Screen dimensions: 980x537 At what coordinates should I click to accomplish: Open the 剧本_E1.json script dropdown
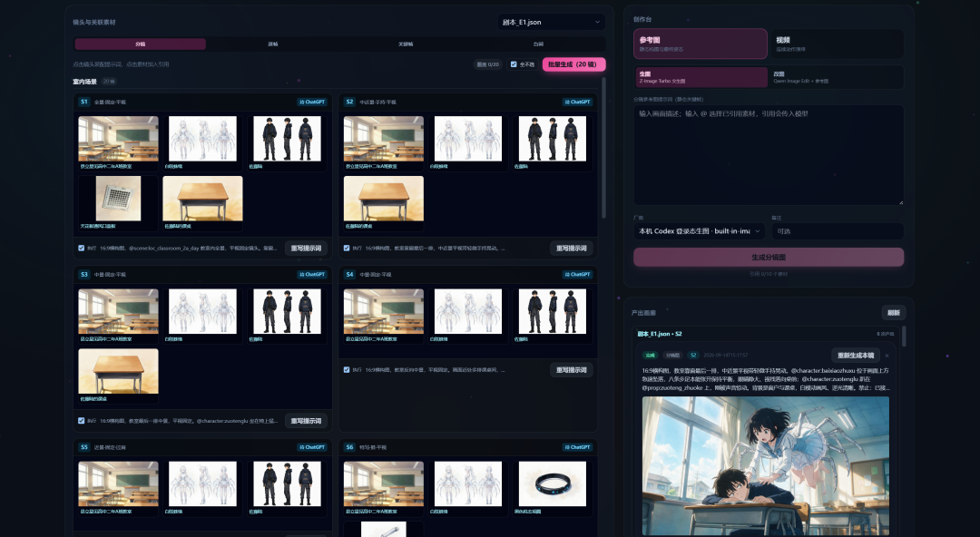click(x=552, y=22)
